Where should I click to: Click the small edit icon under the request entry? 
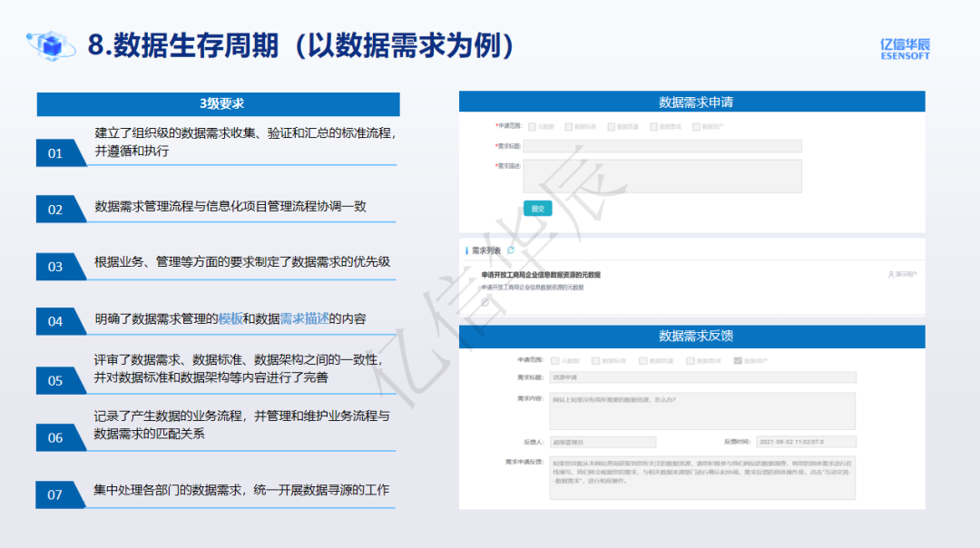[x=485, y=302]
